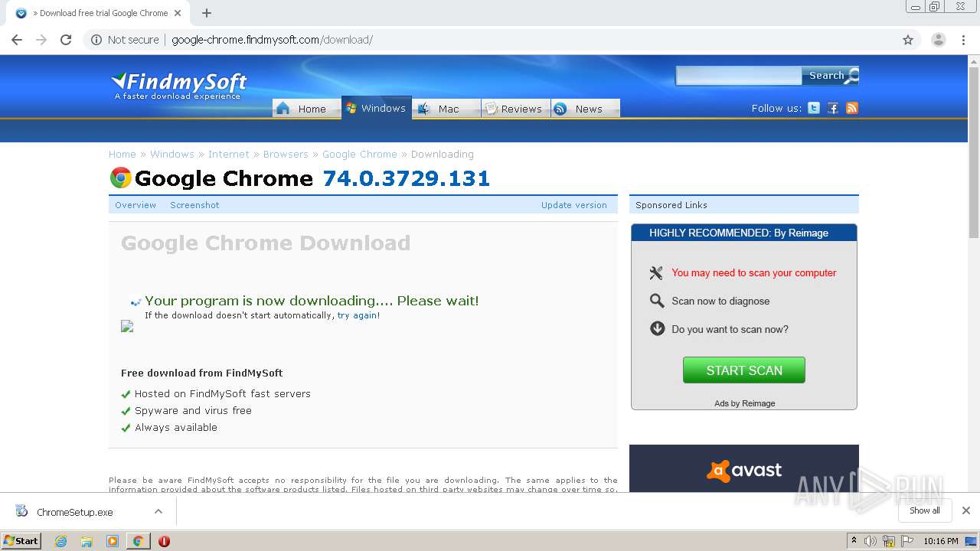Viewport: 980px width, 551px height.
Task: Close the Download free trial Google Chrome tab
Action: (x=178, y=13)
